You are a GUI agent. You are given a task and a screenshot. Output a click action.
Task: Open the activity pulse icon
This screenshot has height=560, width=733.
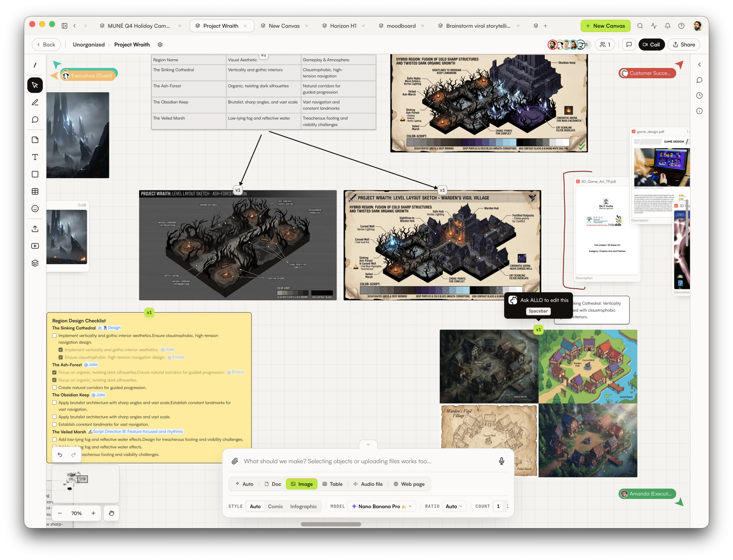[654, 26]
